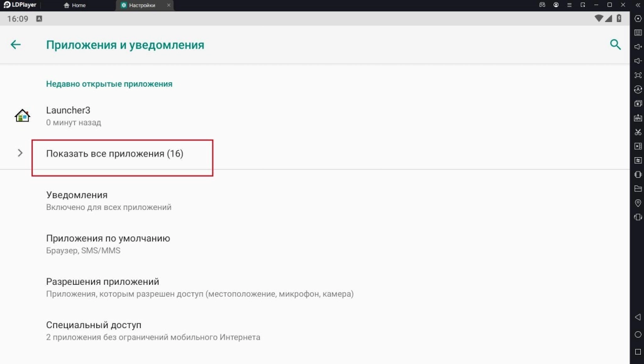Expand Показать все приложения chevron
Screen dimensions: 644x364
click(x=20, y=153)
